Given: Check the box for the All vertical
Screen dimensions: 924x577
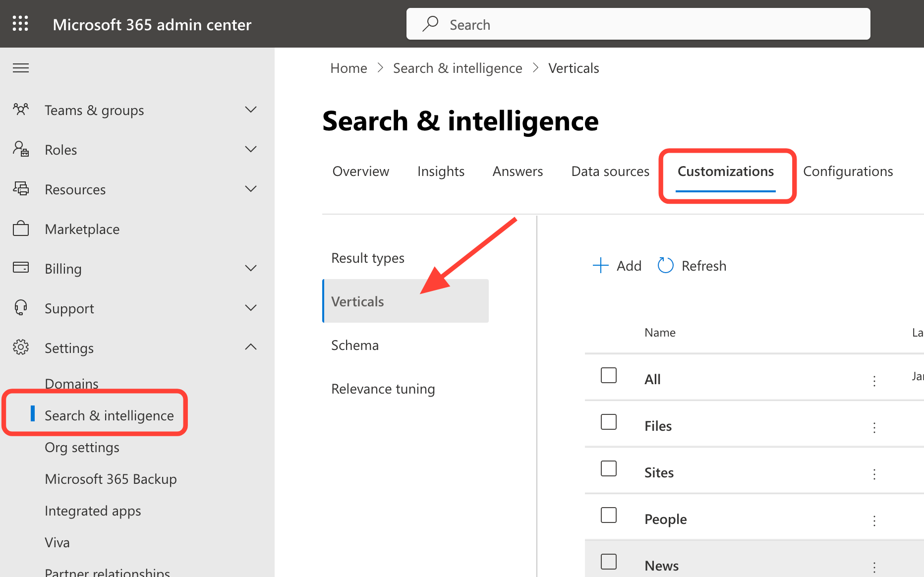Looking at the screenshot, I should coord(608,376).
